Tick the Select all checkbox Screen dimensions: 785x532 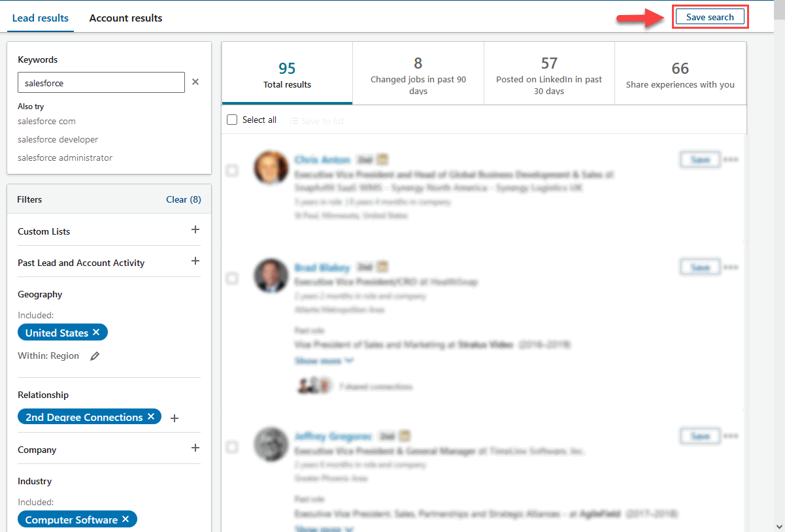coord(232,120)
